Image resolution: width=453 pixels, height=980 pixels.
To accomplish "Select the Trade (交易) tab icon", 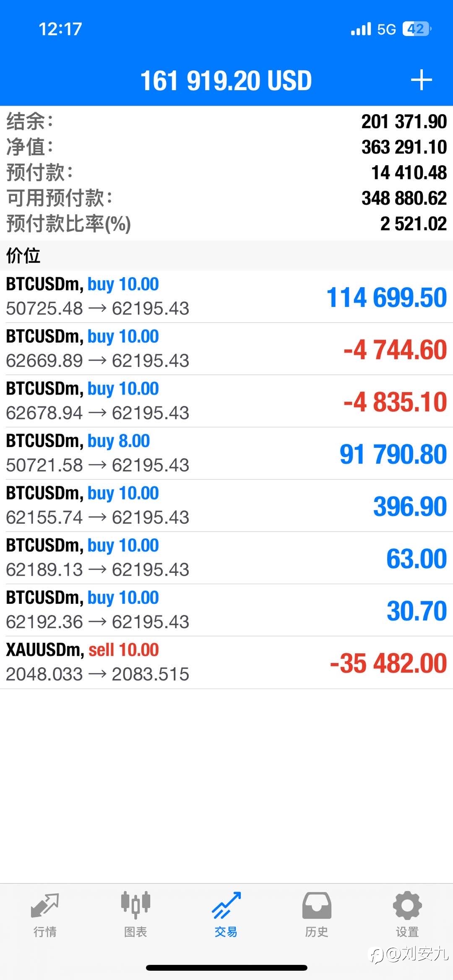I will coord(226,905).
